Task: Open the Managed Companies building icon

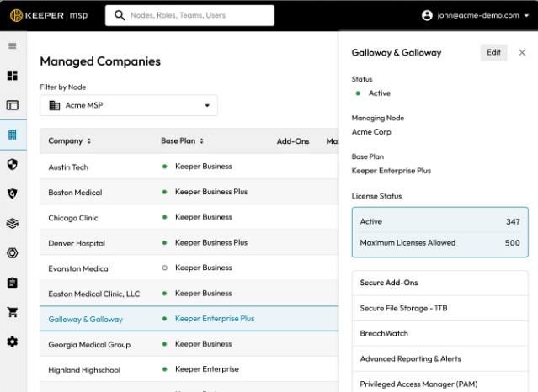Action: [x=12, y=135]
